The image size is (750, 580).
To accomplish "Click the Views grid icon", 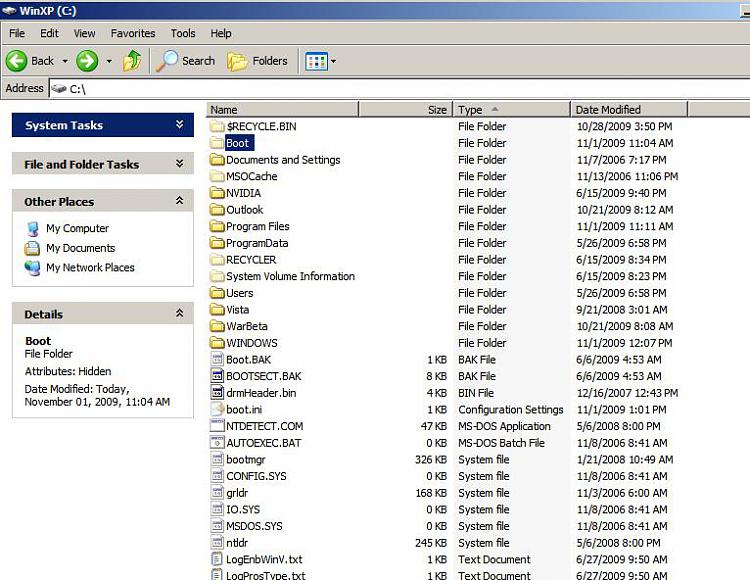I will [317, 61].
